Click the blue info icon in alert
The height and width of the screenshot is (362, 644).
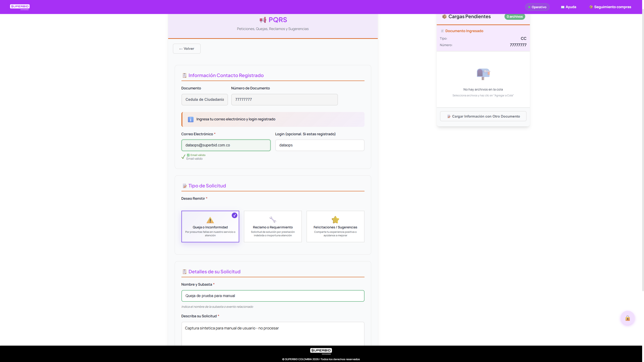click(191, 119)
